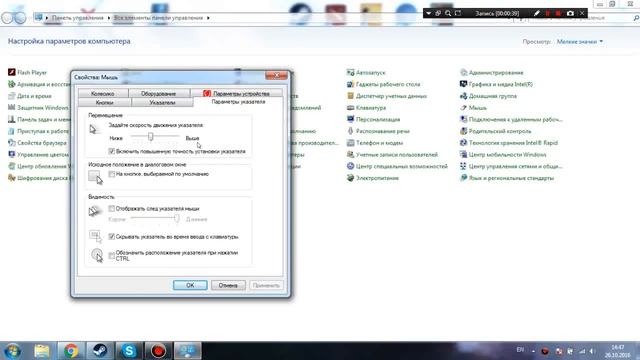Open Гаджеты рабочего стола item

point(383,84)
